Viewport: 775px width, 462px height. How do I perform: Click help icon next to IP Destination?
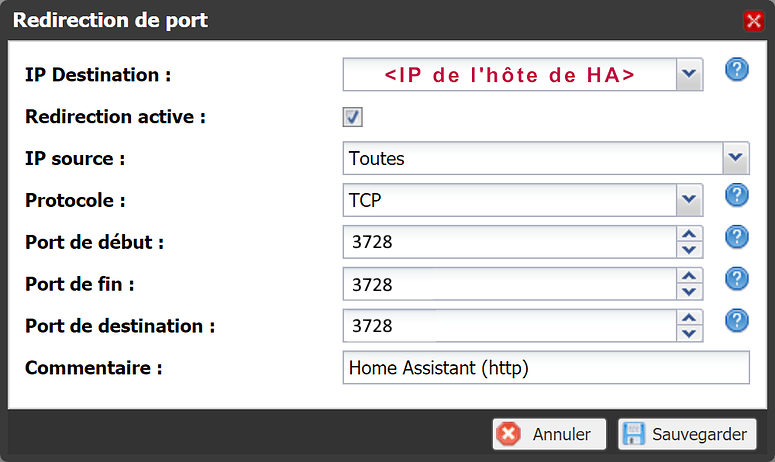click(737, 71)
